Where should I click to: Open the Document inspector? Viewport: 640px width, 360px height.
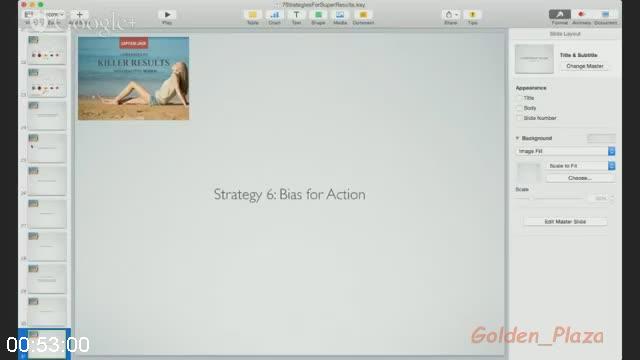[x=605, y=15]
